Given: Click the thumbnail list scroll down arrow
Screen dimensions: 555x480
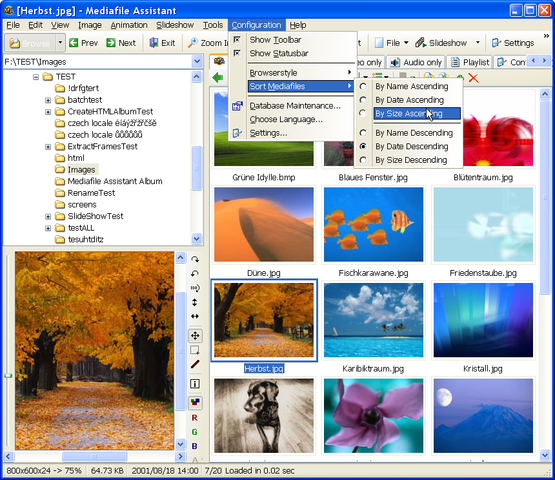Looking at the screenshot, I should pos(545,456).
